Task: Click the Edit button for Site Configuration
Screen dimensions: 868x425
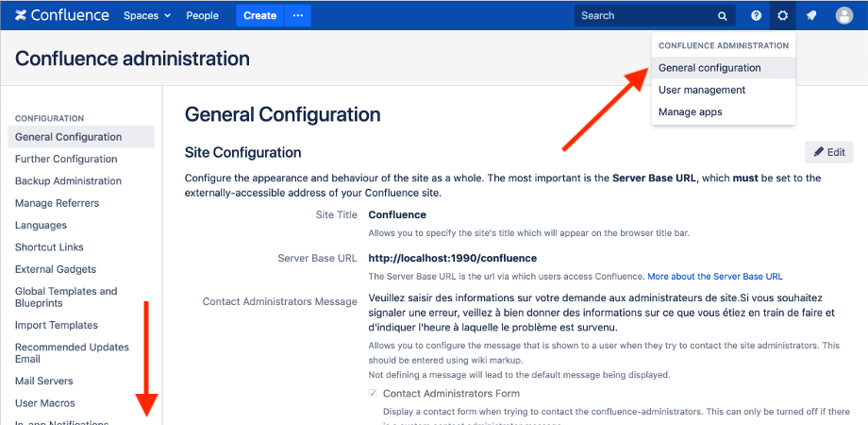Action: (828, 152)
